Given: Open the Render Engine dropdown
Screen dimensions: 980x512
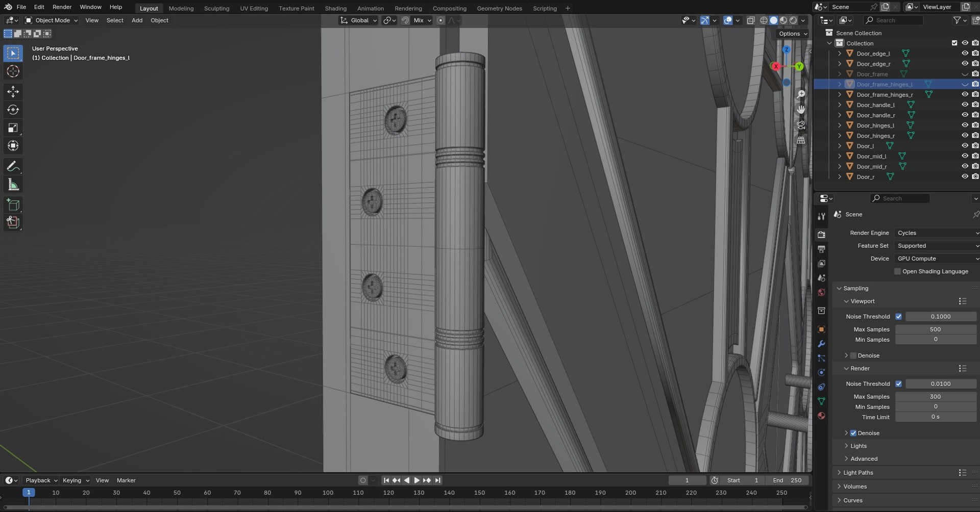Looking at the screenshot, I should [x=937, y=233].
